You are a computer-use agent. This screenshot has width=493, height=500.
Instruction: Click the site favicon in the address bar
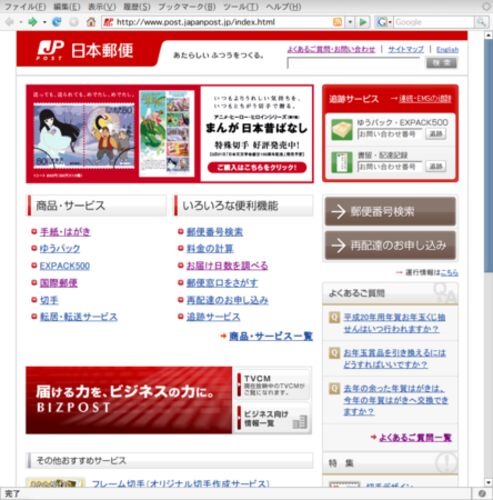tap(108, 22)
